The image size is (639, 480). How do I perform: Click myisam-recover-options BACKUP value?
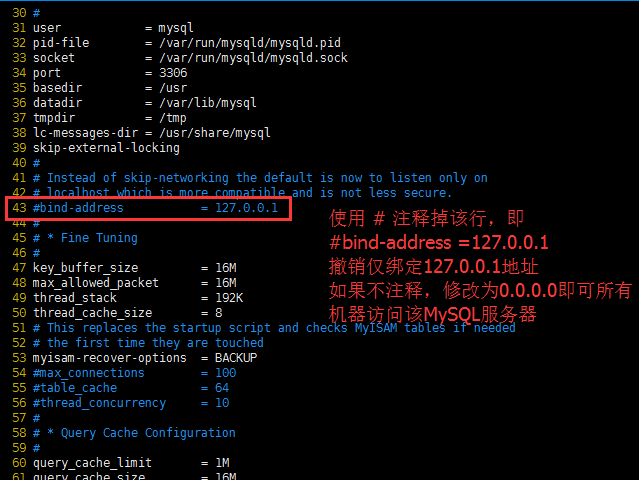point(236,358)
